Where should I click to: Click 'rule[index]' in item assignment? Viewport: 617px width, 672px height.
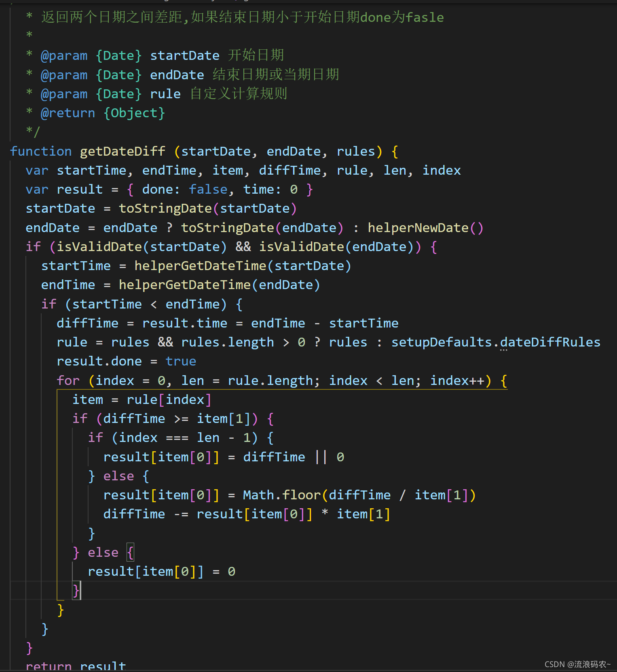[169, 400]
